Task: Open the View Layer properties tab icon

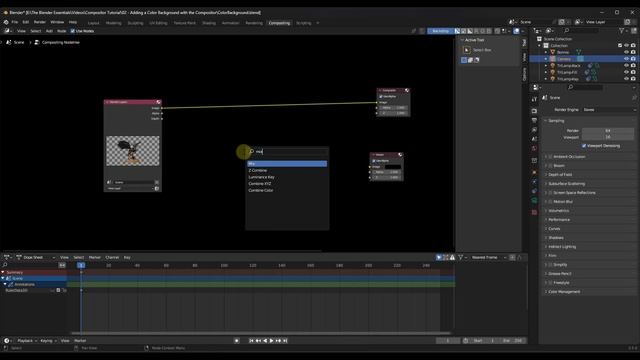Action: coord(534,130)
